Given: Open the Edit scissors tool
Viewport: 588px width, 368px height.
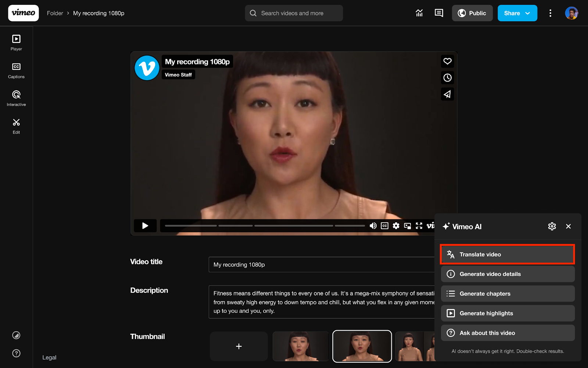Looking at the screenshot, I should click(16, 126).
